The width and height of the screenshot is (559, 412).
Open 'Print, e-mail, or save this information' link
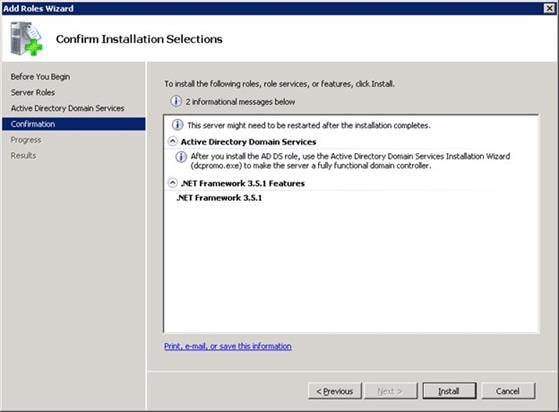pyautogui.click(x=228, y=346)
